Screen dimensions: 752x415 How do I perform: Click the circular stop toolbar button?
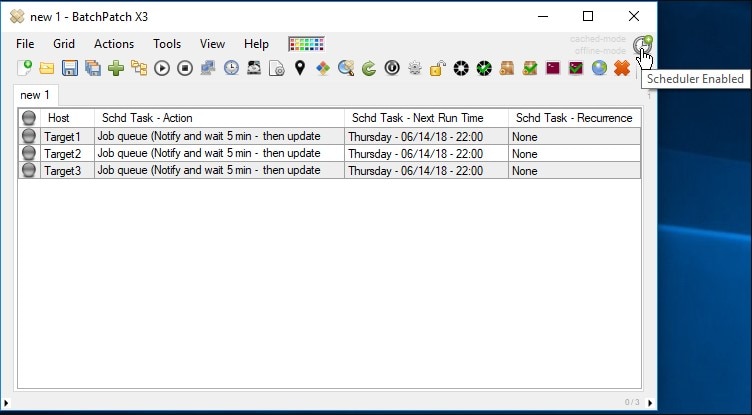click(185, 68)
